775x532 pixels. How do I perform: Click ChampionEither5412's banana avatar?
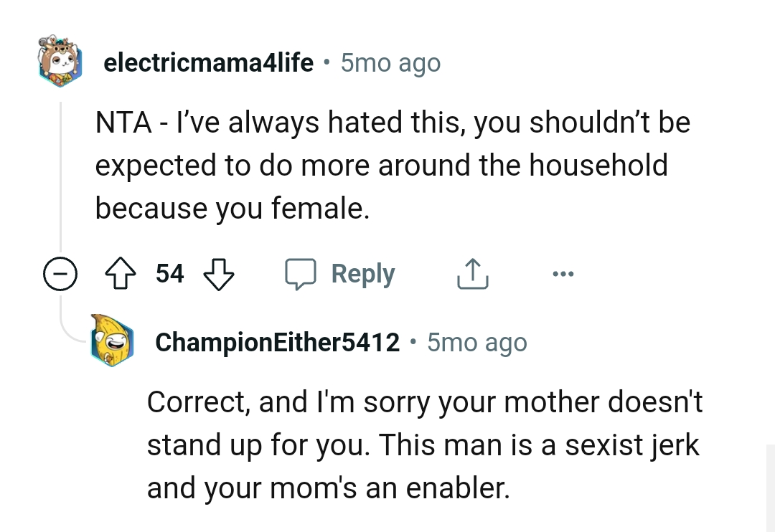click(x=113, y=342)
